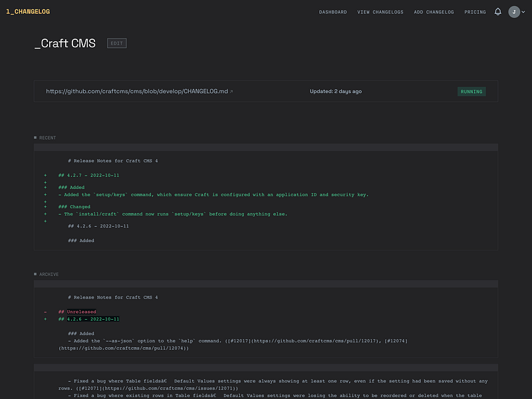Click the _Craft CMS page title
532x399 pixels.
tap(65, 43)
